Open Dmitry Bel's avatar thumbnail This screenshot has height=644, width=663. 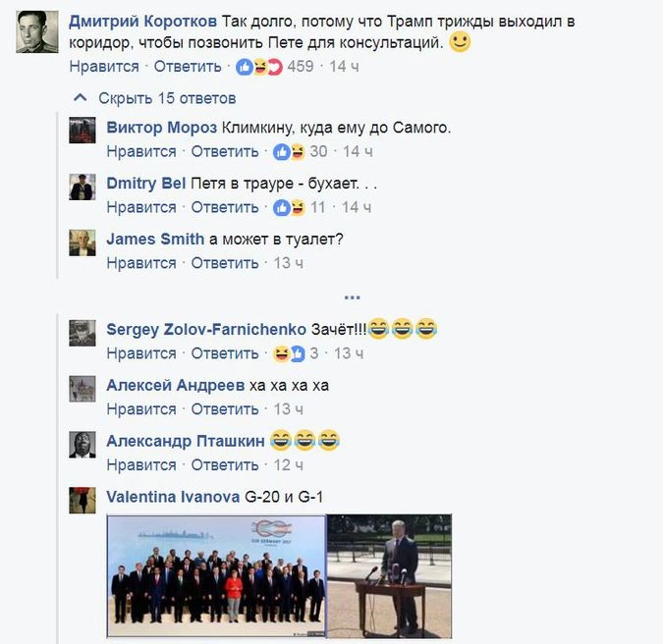tap(83, 187)
